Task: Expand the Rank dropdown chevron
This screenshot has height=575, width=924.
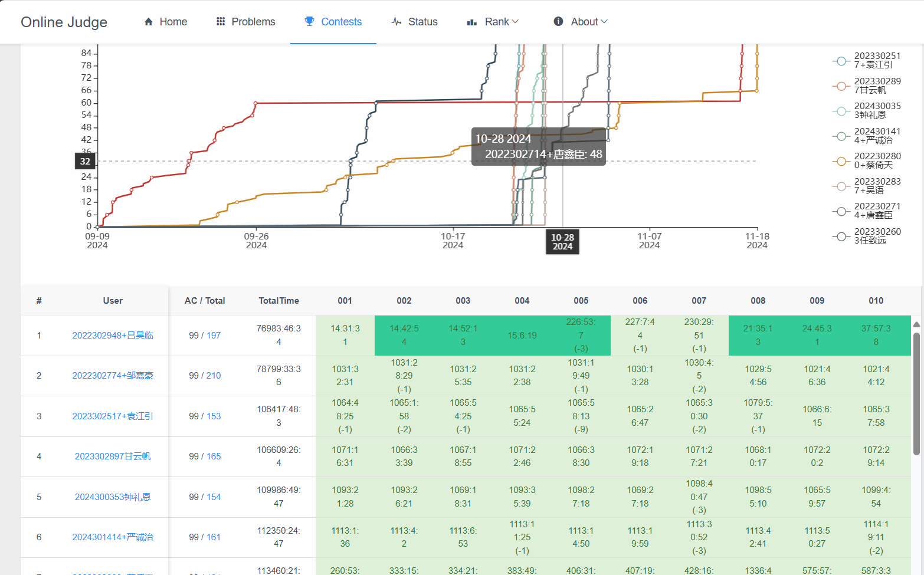Action: point(515,22)
